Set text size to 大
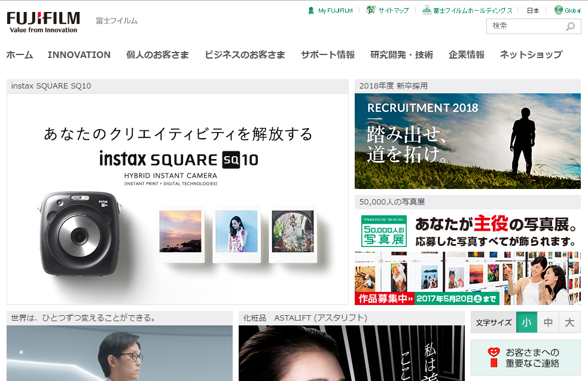This screenshot has height=381, width=588. pyautogui.click(x=569, y=322)
